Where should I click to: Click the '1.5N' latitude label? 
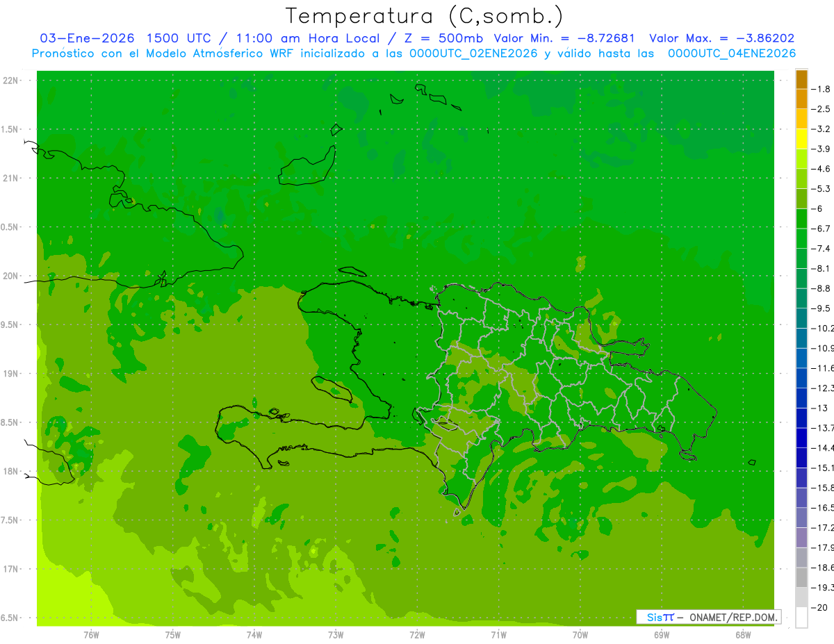point(10,129)
